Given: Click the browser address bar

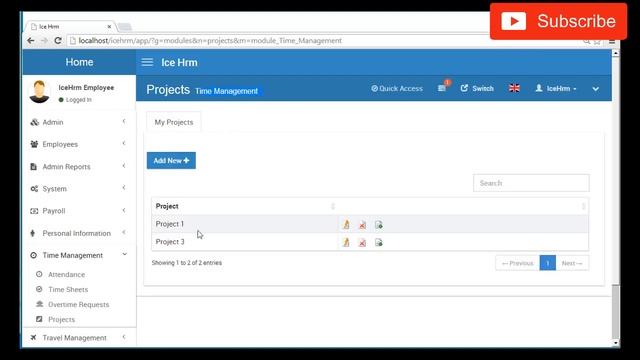Looking at the screenshot, I should coord(327,40).
